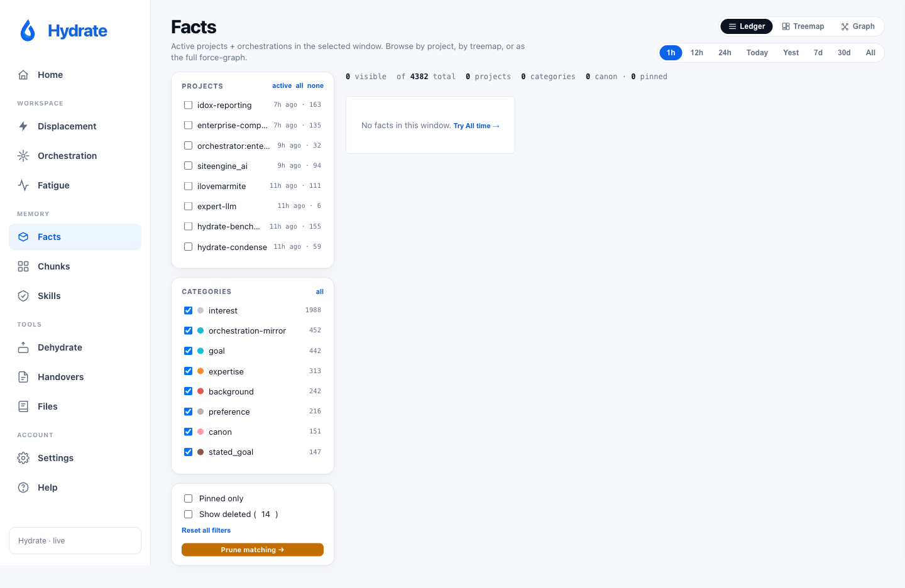The image size is (905, 588).
Task: Select the Yest time window
Action: pos(791,53)
